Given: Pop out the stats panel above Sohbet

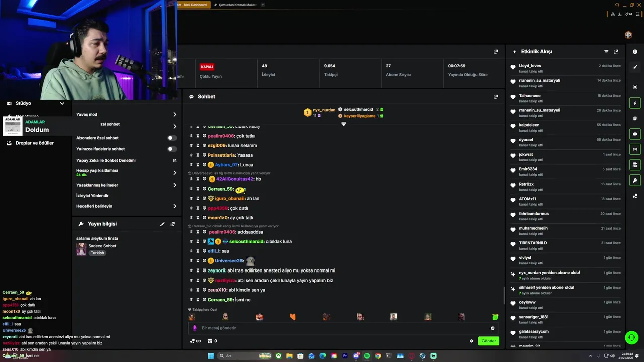Looking at the screenshot, I should [x=496, y=52].
